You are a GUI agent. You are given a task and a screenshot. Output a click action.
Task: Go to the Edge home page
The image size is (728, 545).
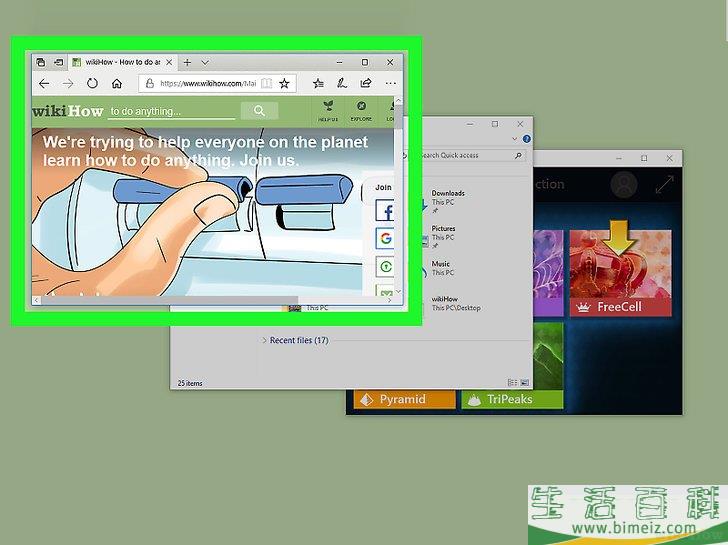117,84
